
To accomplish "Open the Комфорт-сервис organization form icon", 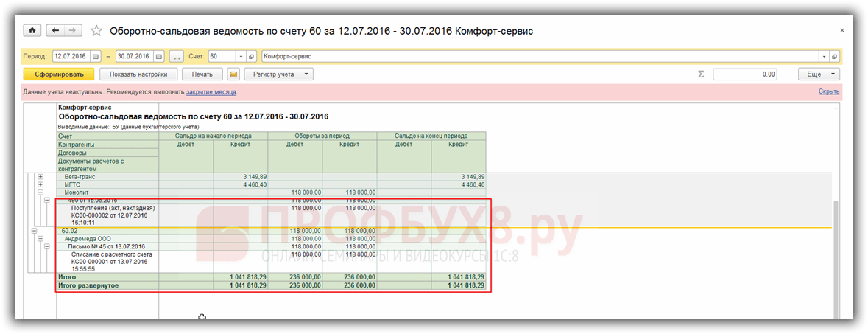I will pyautogui.click(x=834, y=57).
